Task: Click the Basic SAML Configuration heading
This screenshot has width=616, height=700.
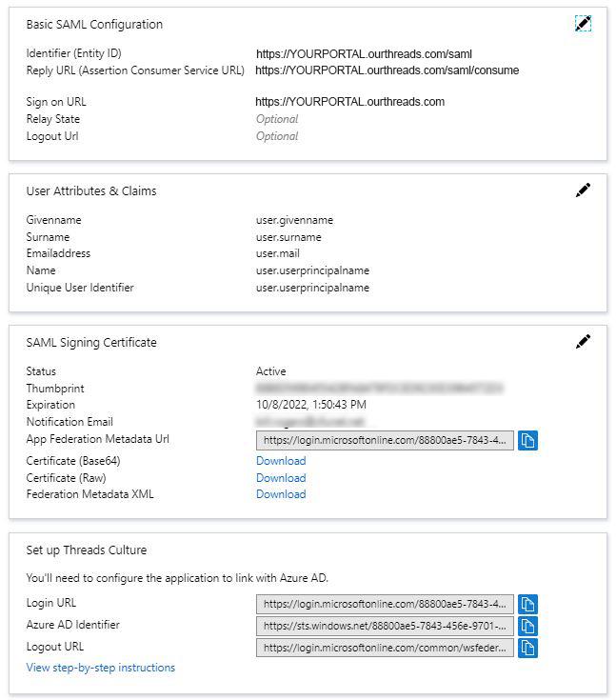Action: pyautogui.click(x=94, y=25)
